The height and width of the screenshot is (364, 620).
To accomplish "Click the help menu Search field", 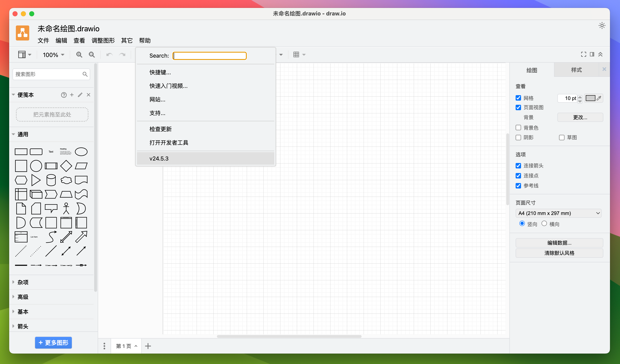I will pos(210,56).
